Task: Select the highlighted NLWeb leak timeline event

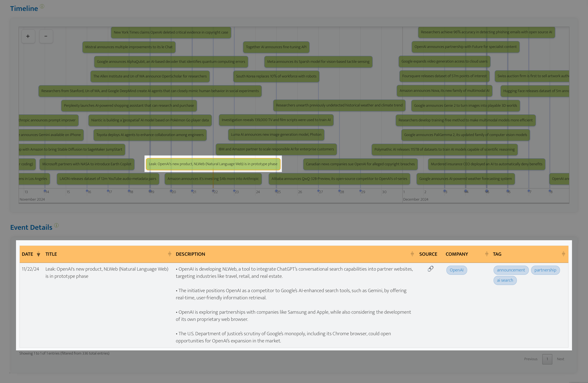Action: pyautogui.click(x=213, y=164)
